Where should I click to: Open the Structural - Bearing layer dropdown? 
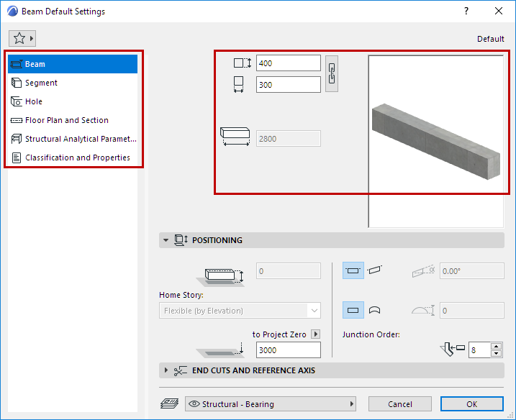pos(271,404)
